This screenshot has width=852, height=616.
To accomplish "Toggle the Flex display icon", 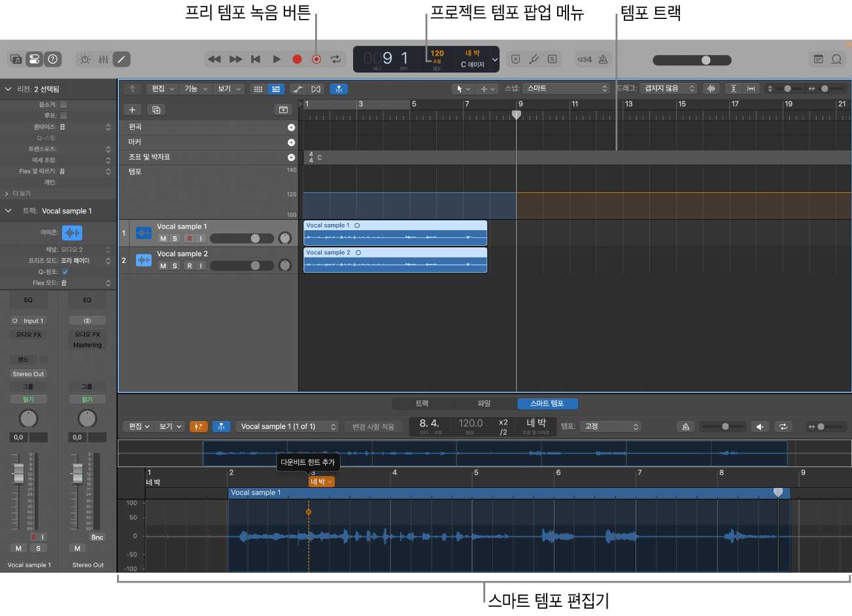I will coord(316,89).
